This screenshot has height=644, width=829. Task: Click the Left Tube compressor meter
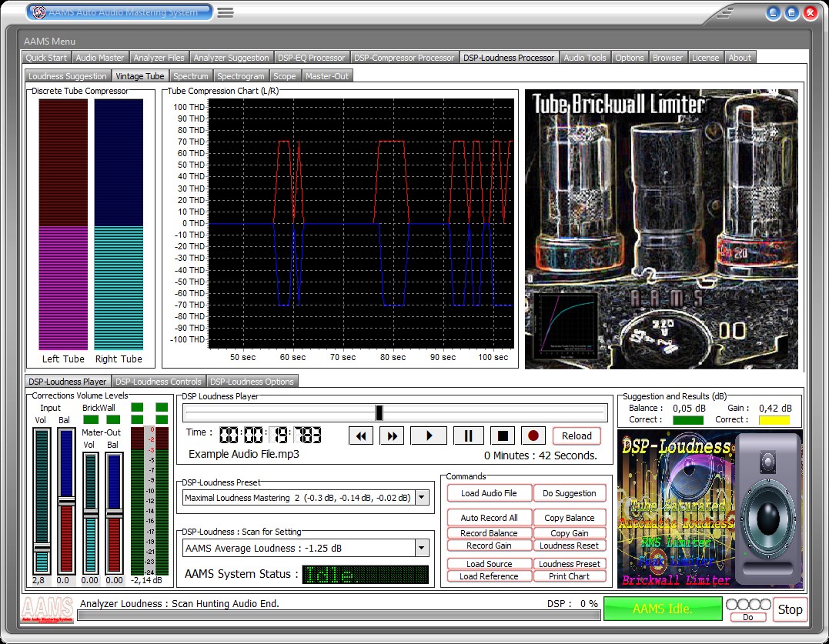(x=63, y=224)
